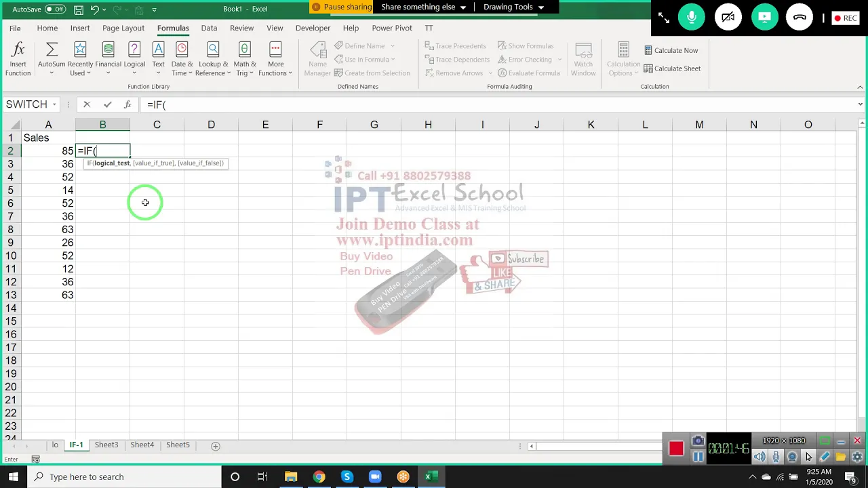Open File Explorer from the taskbar
868x488 pixels.
tap(291, 476)
